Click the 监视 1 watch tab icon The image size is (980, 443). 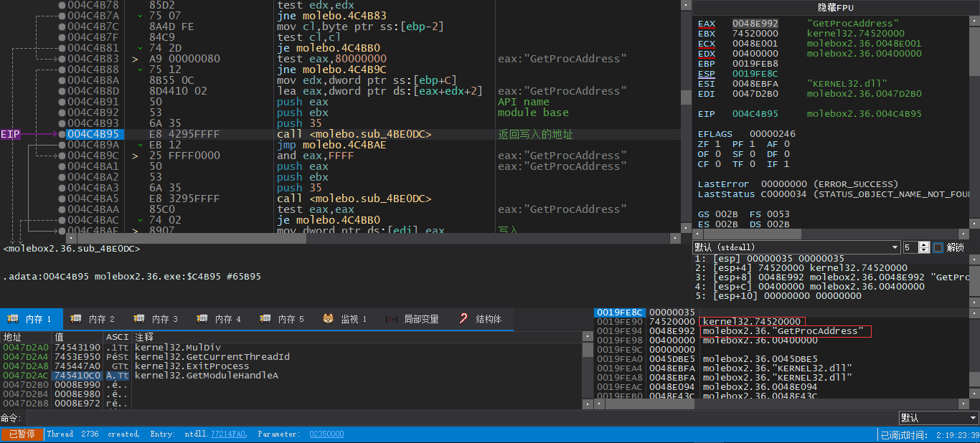(328, 319)
